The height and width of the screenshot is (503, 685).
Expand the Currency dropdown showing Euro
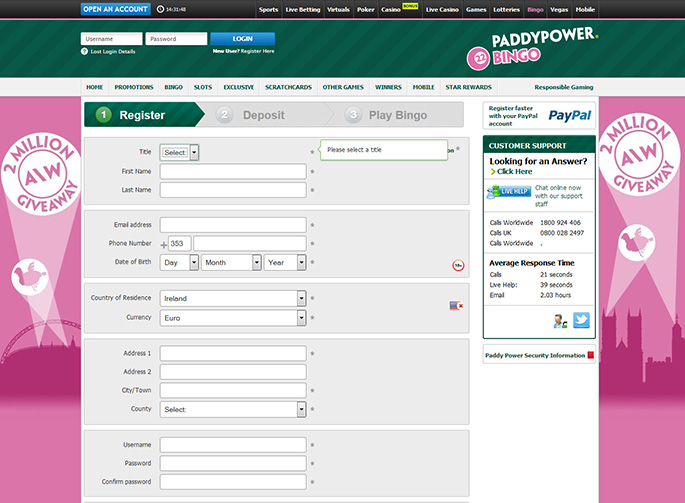click(x=233, y=318)
